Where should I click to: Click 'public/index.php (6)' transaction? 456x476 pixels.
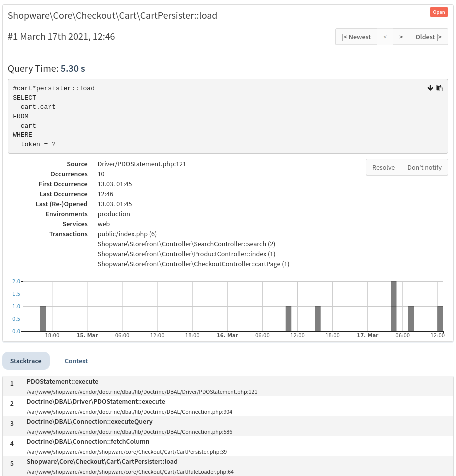127,234
